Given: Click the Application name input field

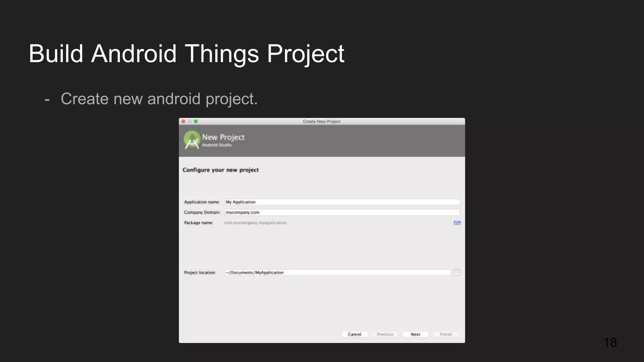Looking at the screenshot, I should pyautogui.click(x=342, y=202).
